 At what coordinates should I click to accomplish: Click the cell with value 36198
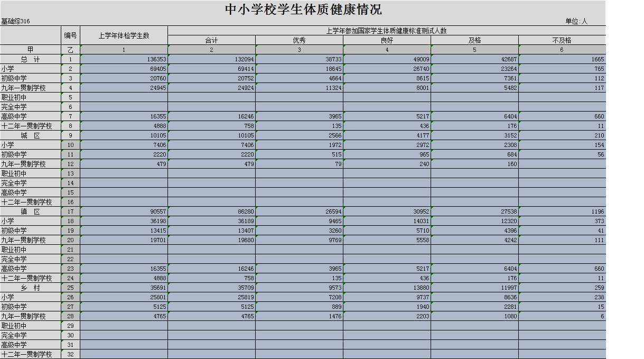(124, 221)
